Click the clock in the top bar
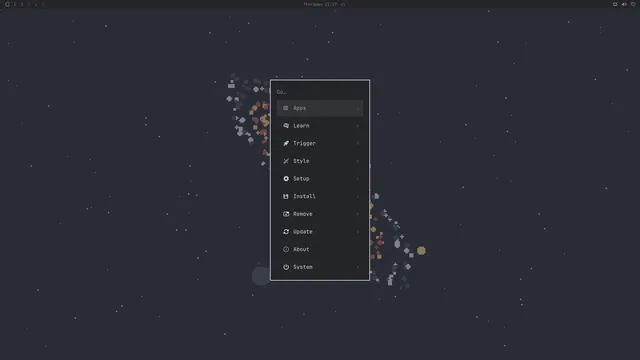Viewport: 640px width, 360px height. 320,4
